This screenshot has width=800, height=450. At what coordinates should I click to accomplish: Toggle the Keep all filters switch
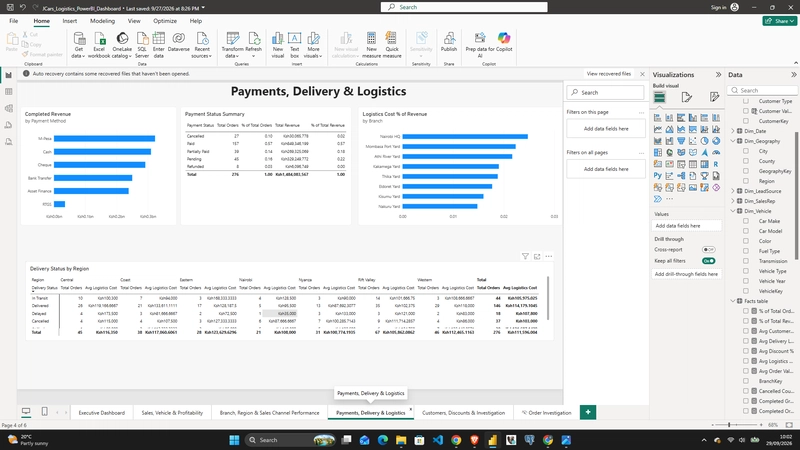pyautogui.click(x=709, y=261)
